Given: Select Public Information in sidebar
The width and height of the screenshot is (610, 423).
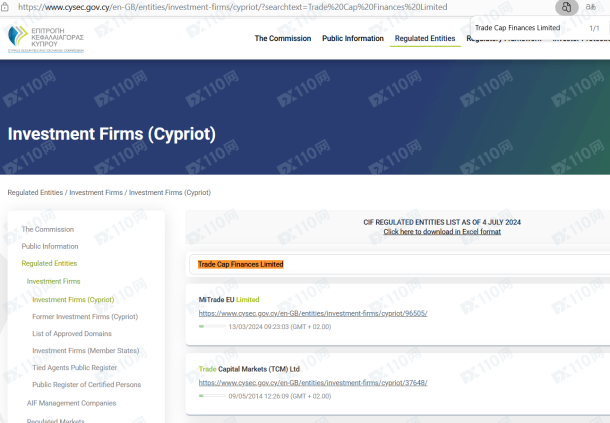Looking at the screenshot, I should click(50, 246).
